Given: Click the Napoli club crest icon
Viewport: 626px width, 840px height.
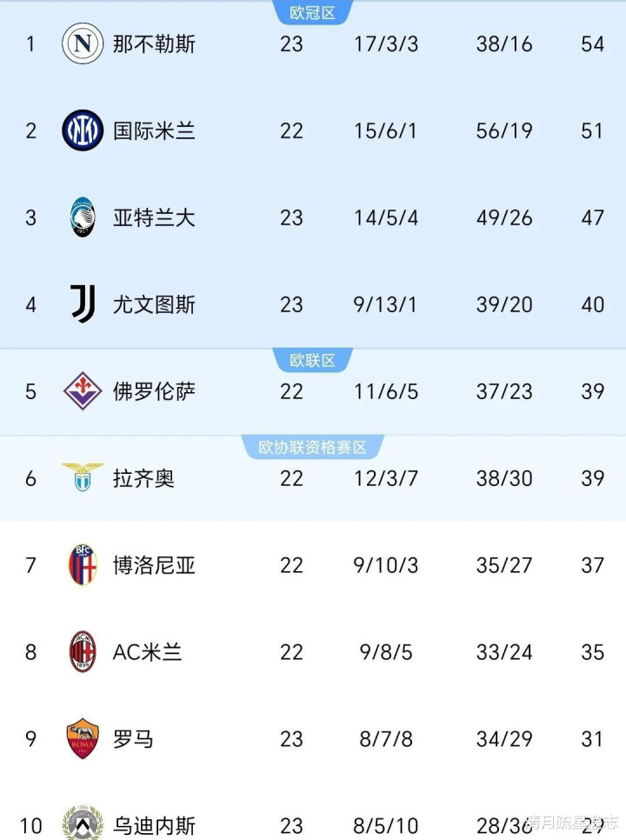Looking at the screenshot, I should pyautogui.click(x=83, y=43).
